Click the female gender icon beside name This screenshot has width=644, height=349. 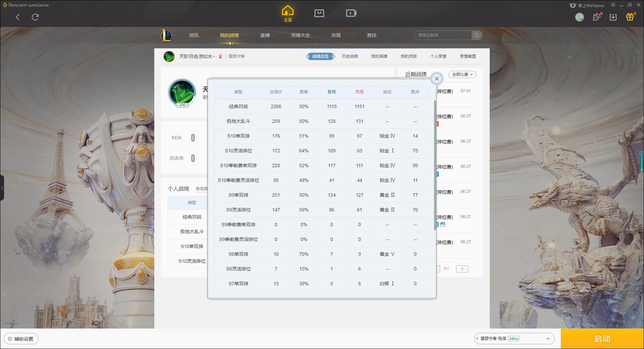[220, 56]
